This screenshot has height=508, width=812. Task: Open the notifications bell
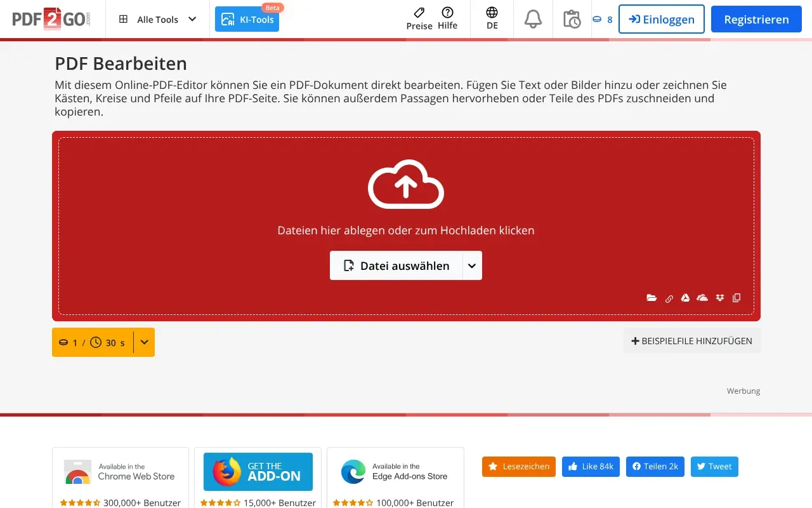[x=533, y=19]
